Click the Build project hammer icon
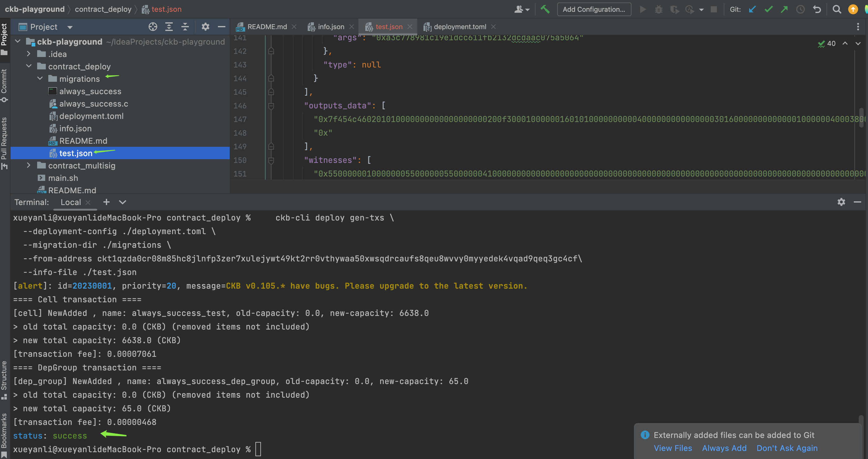The image size is (868, 459). [x=545, y=9]
